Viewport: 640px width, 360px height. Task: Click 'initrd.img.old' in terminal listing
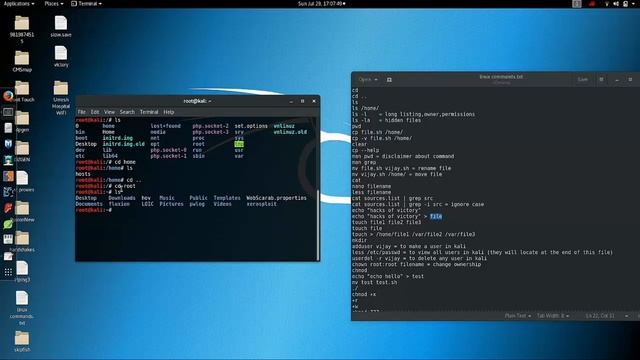pos(124,144)
